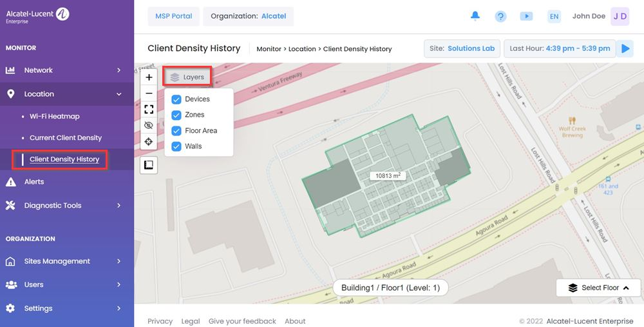Expand the Sites Management menu
Image resolution: width=644 pixels, height=327 pixels.
pyautogui.click(x=67, y=261)
